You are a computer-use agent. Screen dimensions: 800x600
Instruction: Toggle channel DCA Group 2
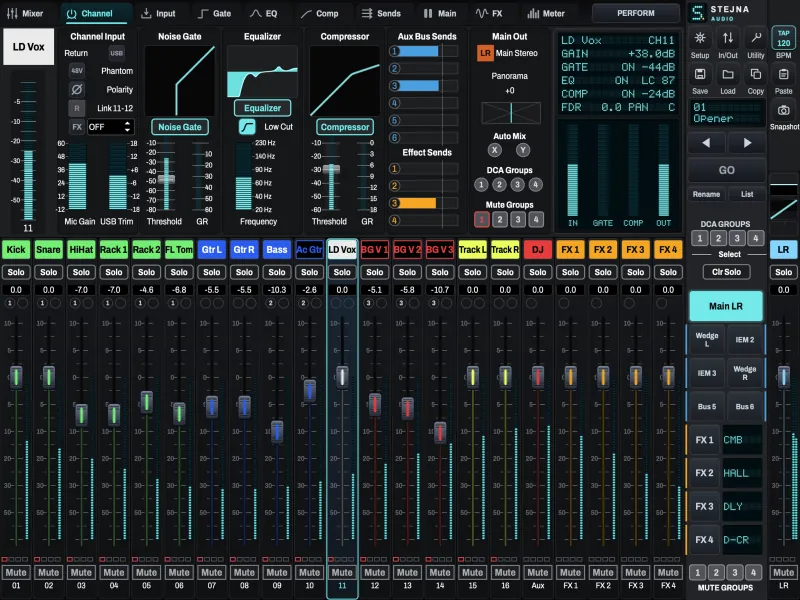click(x=499, y=185)
